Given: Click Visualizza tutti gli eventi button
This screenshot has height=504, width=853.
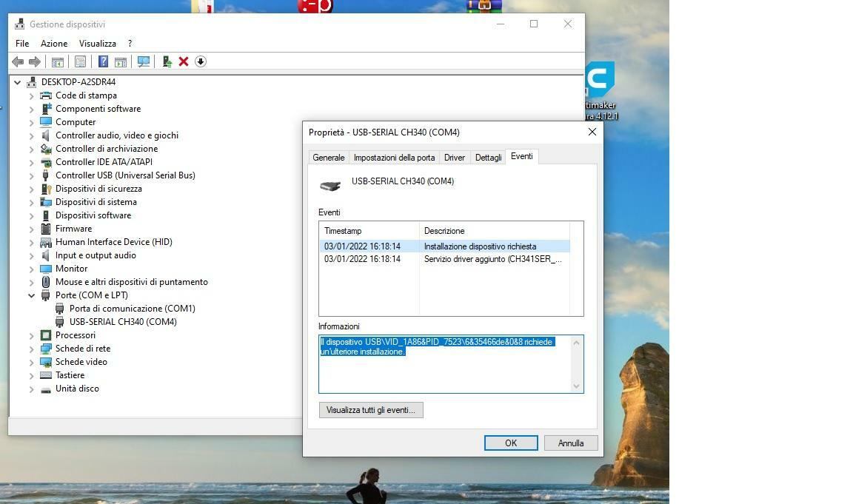Looking at the screenshot, I should pyautogui.click(x=371, y=410).
